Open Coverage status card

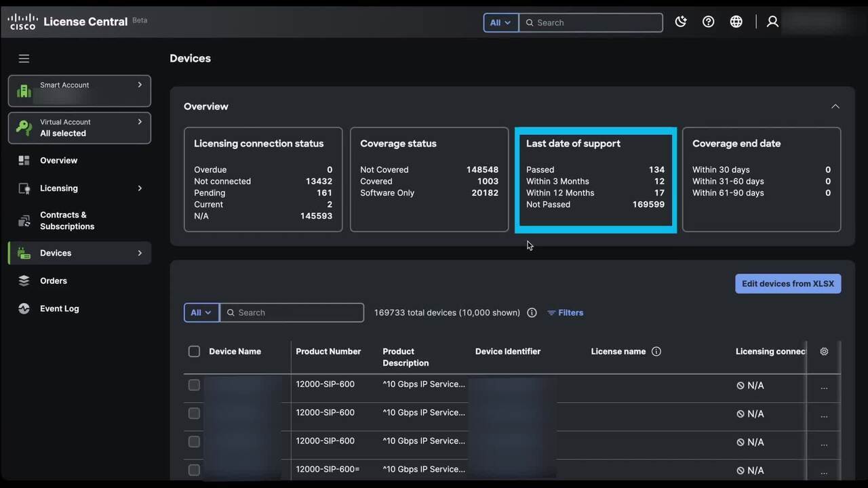pyautogui.click(x=429, y=180)
